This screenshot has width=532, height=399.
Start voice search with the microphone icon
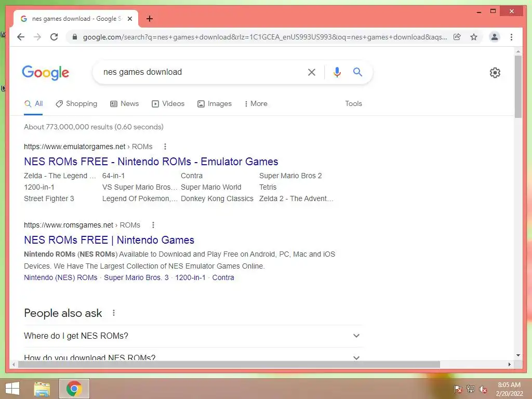337,72
